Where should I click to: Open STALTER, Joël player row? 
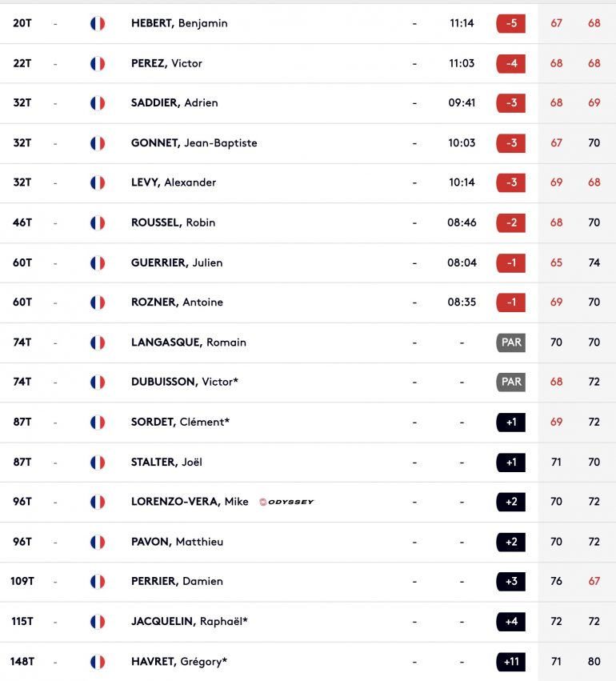308,462
